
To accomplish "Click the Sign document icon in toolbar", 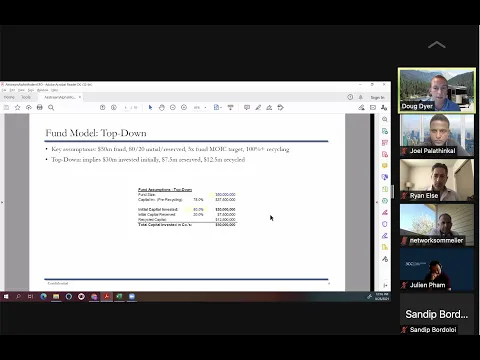I will click(269, 107).
